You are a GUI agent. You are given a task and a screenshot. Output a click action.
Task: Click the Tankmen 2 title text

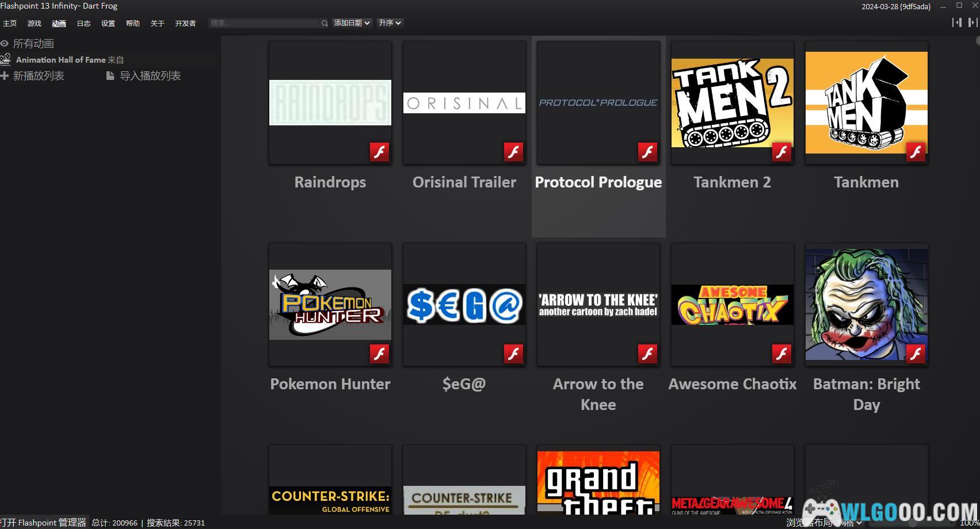(733, 182)
